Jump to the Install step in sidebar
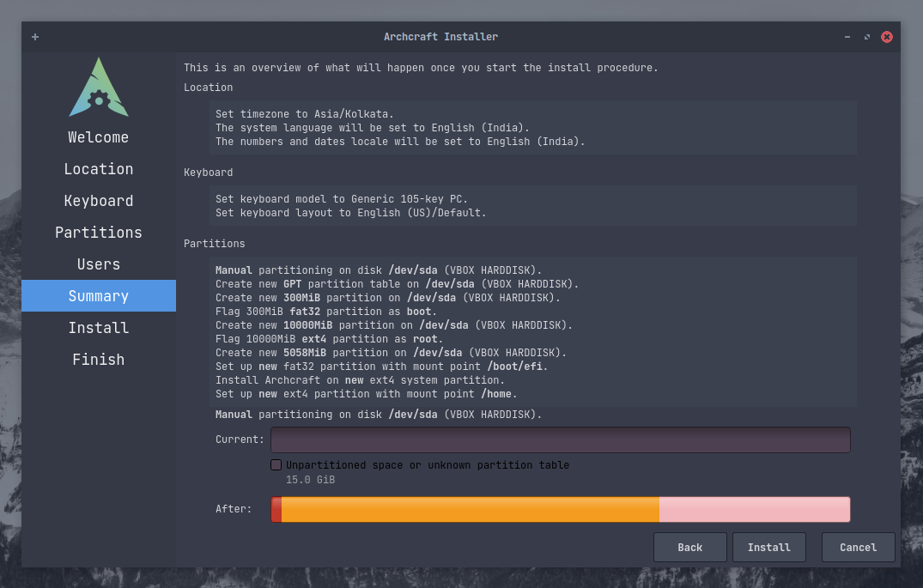Image resolution: width=923 pixels, height=588 pixels. coord(98,328)
